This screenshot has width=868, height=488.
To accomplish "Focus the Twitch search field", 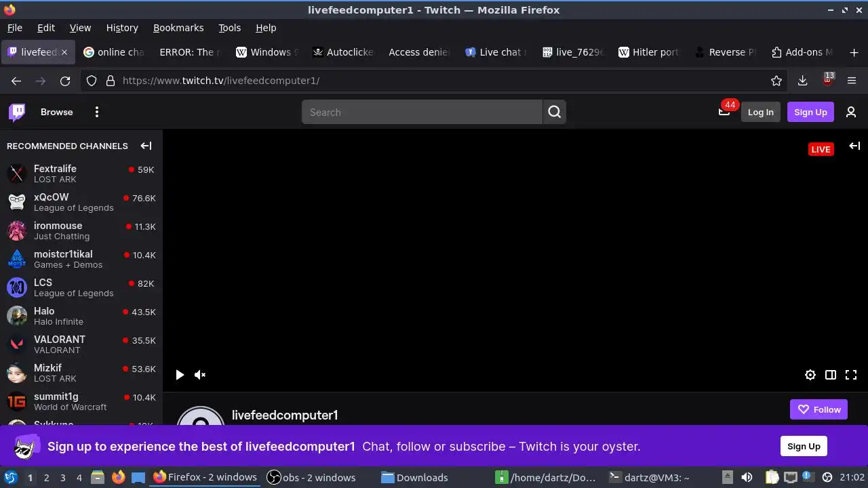I will [x=422, y=112].
